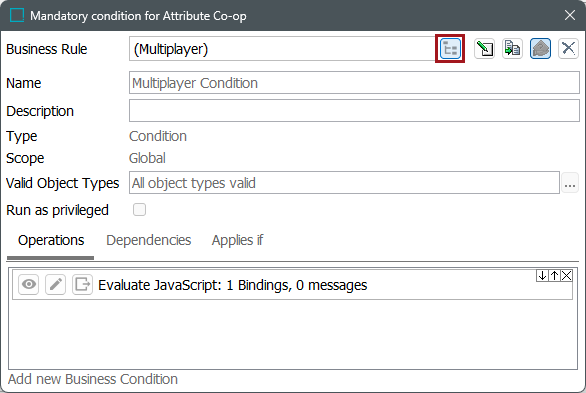Click the copy document icon with green arrow
This screenshot has width=586, height=393.
pos(512,49)
